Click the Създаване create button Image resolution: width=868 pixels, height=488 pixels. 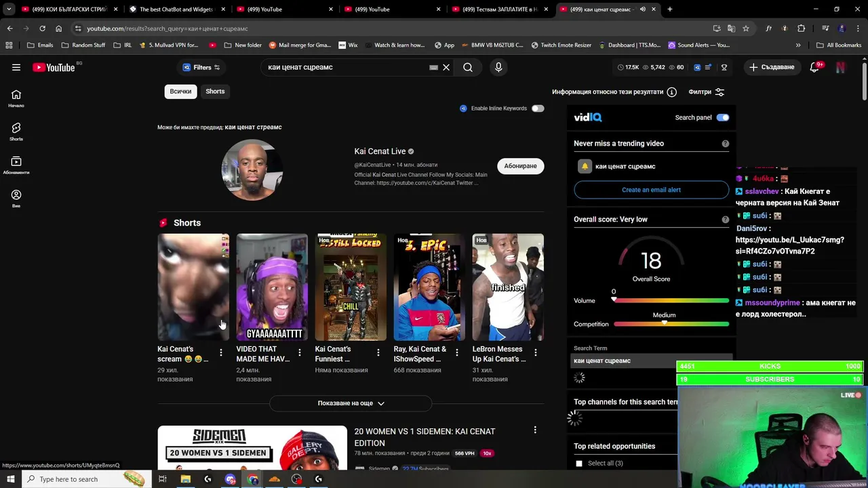click(x=771, y=67)
